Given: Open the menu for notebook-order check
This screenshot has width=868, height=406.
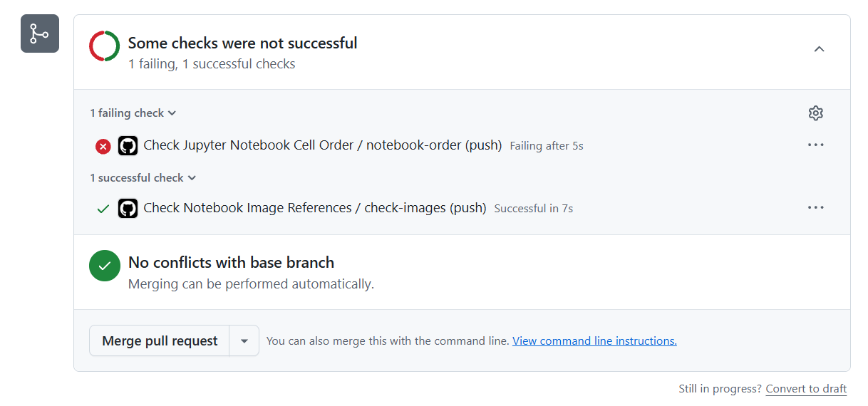Looking at the screenshot, I should pyautogui.click(x=816, y=145).
